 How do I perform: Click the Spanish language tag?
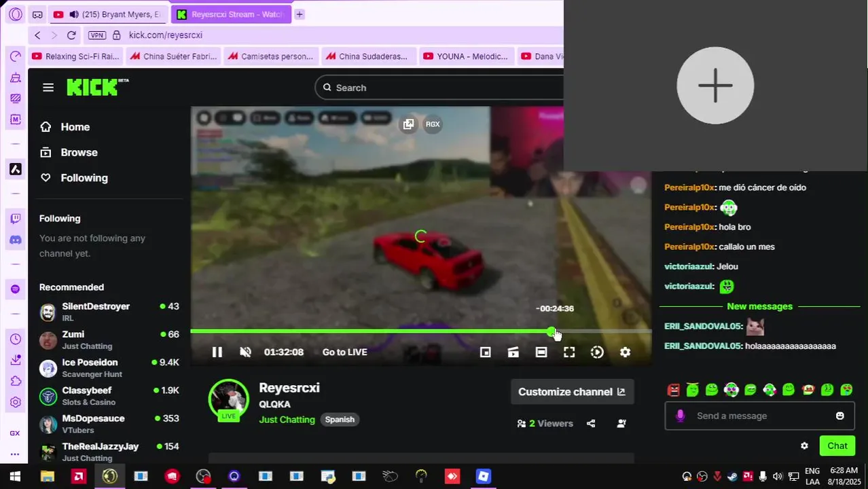click(x=340, y=420)
